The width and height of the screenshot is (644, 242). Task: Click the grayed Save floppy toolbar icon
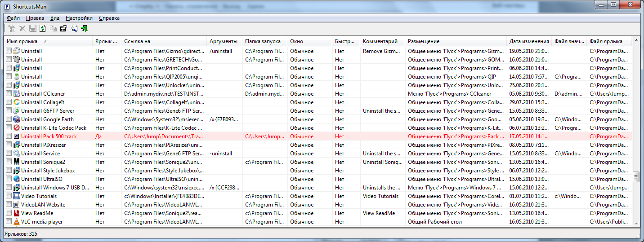(x=33, y=28)
